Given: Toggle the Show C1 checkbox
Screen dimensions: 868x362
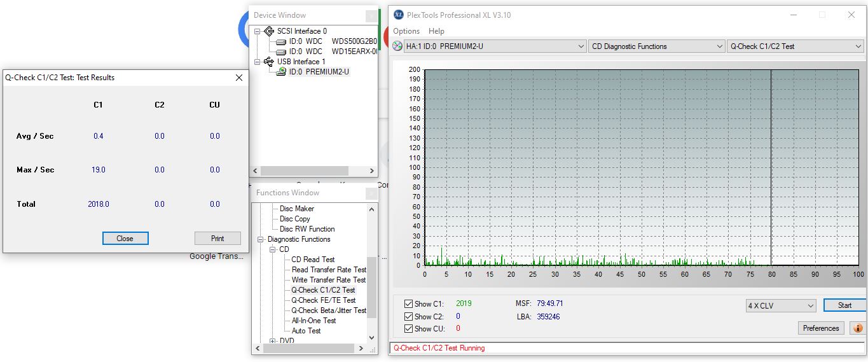Looking at the screenshot, I should pyautogui.click(x=408, y=304).
